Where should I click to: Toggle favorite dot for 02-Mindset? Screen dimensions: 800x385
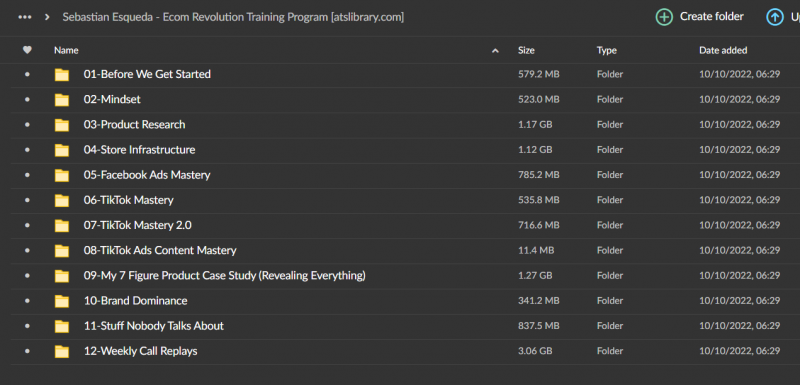point(27,99)
